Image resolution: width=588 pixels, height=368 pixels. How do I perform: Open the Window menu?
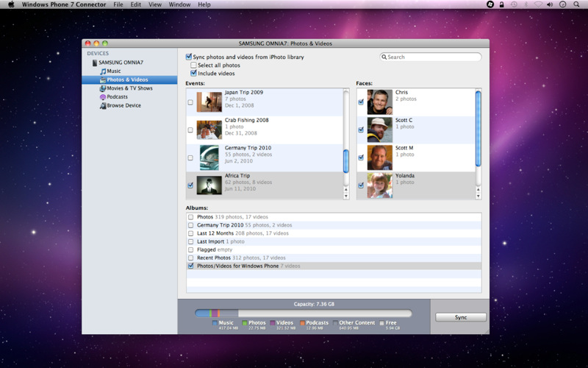179,4
